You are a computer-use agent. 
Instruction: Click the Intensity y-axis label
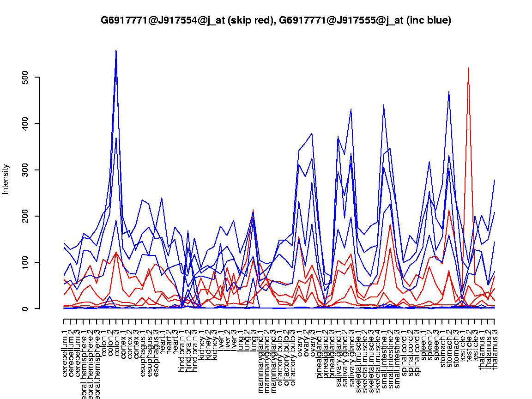pos(6,179)
